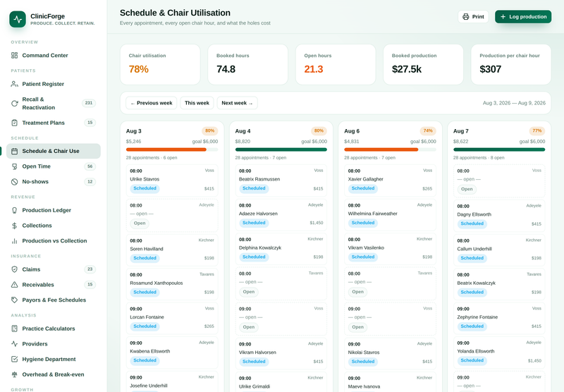Click Scheduled status on Dagny Ellsworth card
Screen dimensions: 564x392
[472, 223]
